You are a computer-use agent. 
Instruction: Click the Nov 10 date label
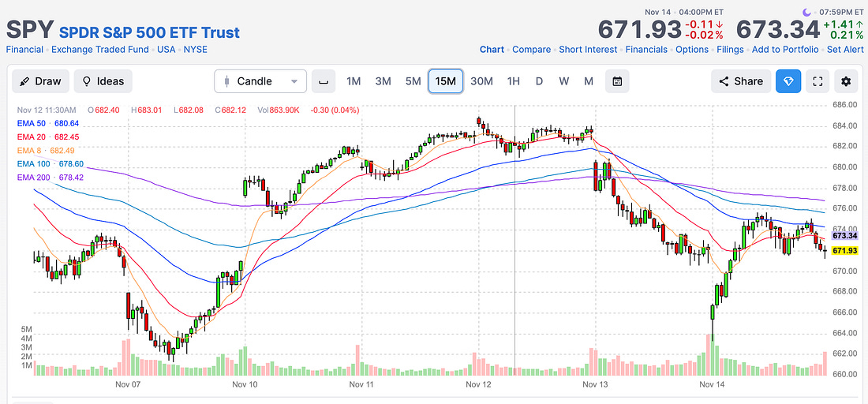click(x=245, y=383)
